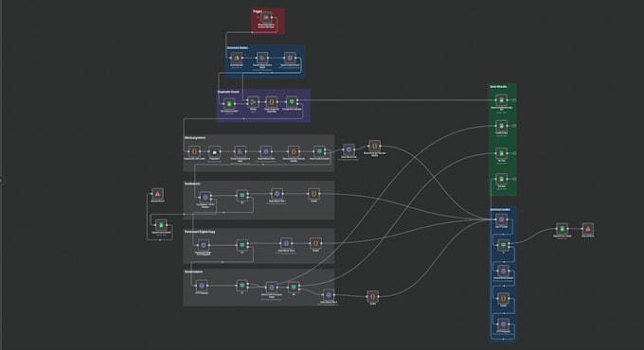Viewport: 644px width, 350px height.
Task: Open the green sheet node starting Duplicate Check
Action: pyautogui.click(x=229, y=104)
